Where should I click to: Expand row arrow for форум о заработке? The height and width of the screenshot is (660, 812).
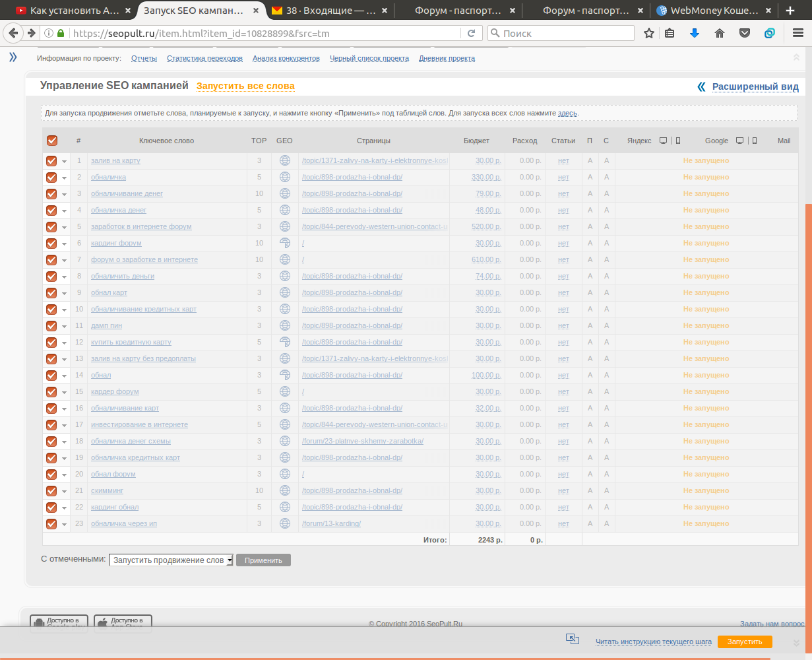(x=64, y=260)
